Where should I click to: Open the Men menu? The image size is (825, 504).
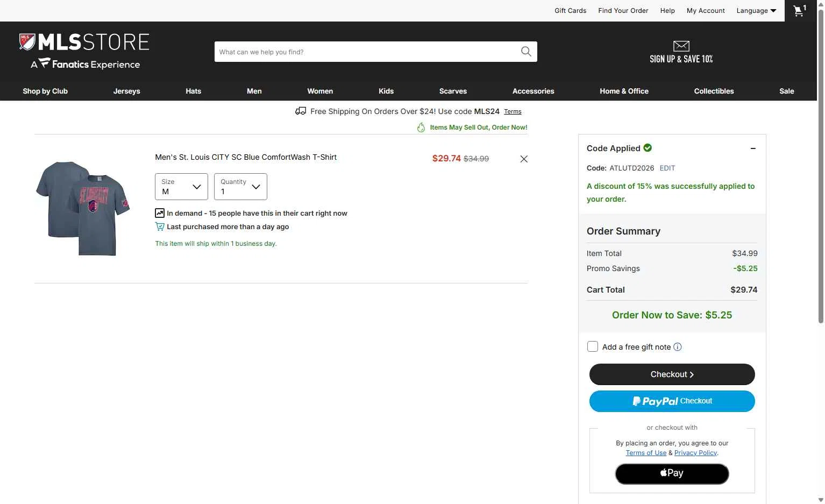point(254,91)
